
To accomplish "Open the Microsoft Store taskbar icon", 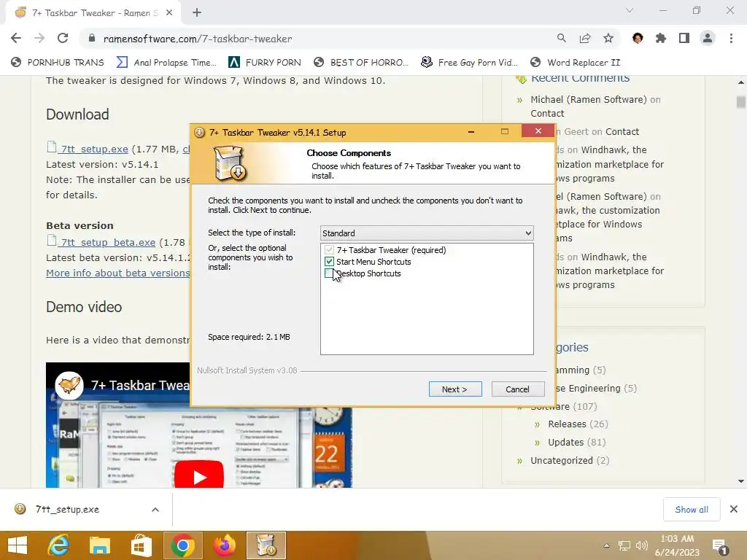I will [x=141, y=545].
